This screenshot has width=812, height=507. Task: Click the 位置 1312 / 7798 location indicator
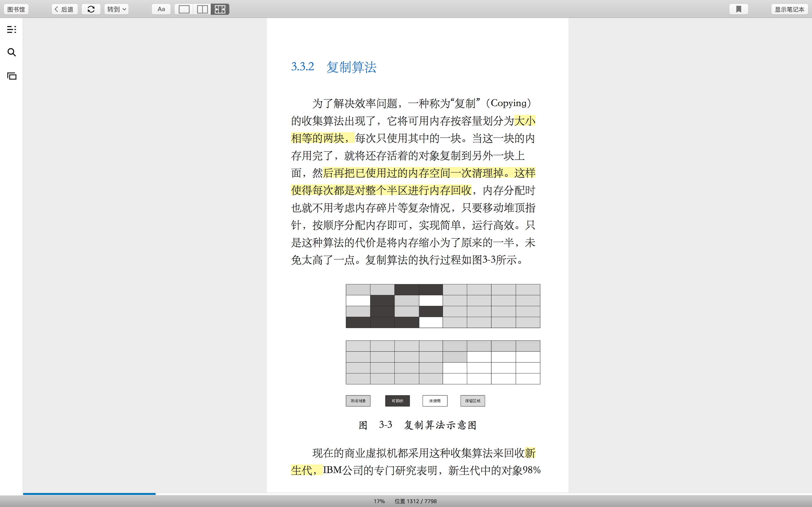(x=415, y=501)
